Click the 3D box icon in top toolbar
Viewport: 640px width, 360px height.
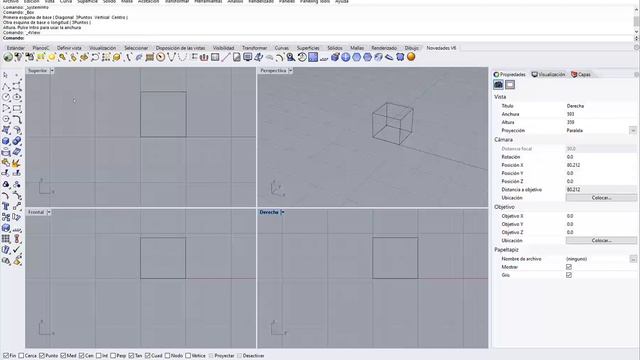pos(335,57)
